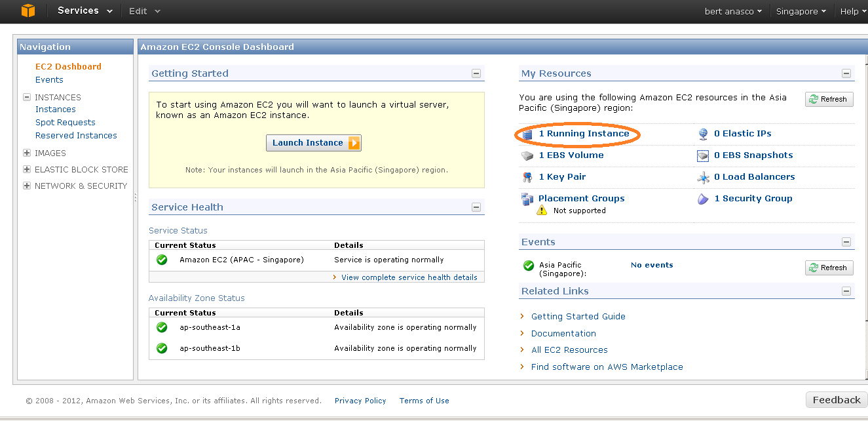
Task: Open Spot Requests in navigation
Action: pos(66,122)
